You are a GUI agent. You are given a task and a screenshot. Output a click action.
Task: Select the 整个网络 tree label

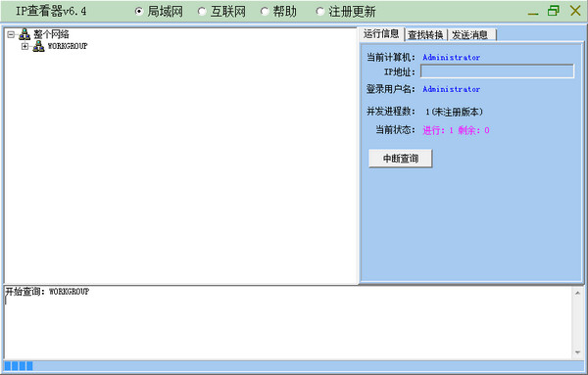[x=51, y=34]
